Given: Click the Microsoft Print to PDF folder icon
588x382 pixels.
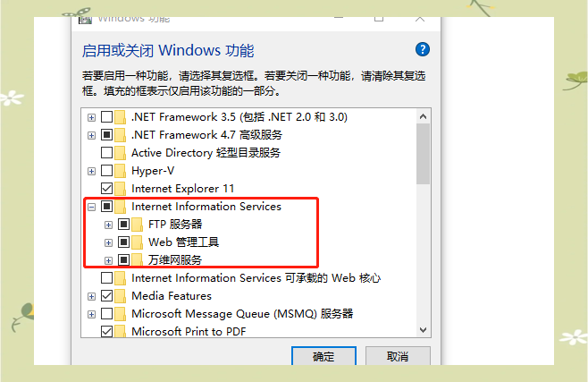Looking at the screenshot, I should click(x=120, y=331).
